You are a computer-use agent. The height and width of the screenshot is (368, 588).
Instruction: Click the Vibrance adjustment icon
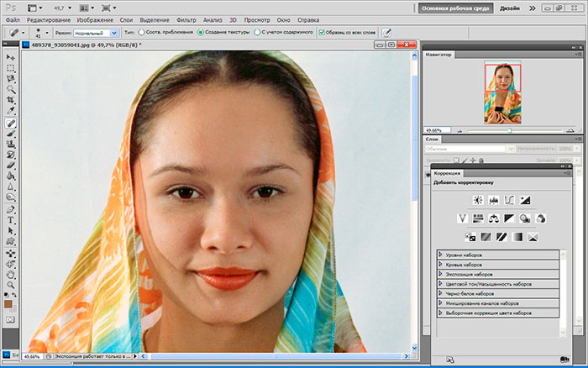coord(462,218)
